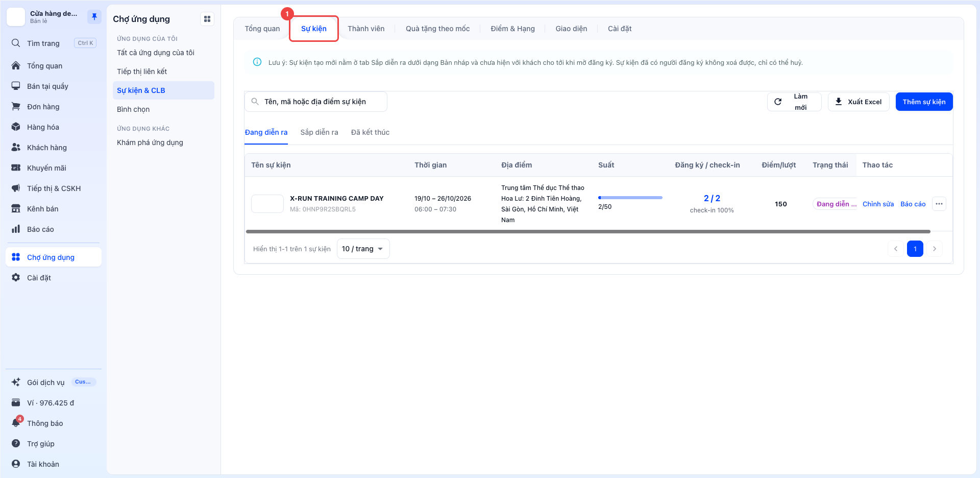Open Báo cáo chart icon
This screenshot has width=980, height=478.
point(16,229)
